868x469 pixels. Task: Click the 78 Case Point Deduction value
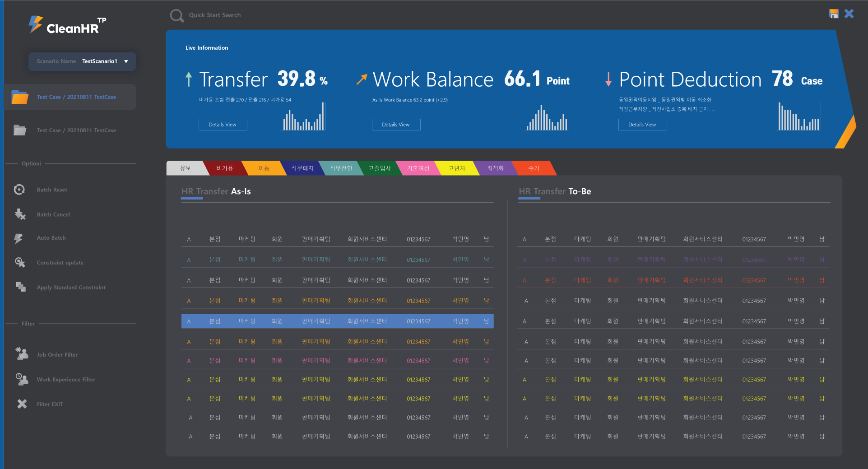coord(797,79)
